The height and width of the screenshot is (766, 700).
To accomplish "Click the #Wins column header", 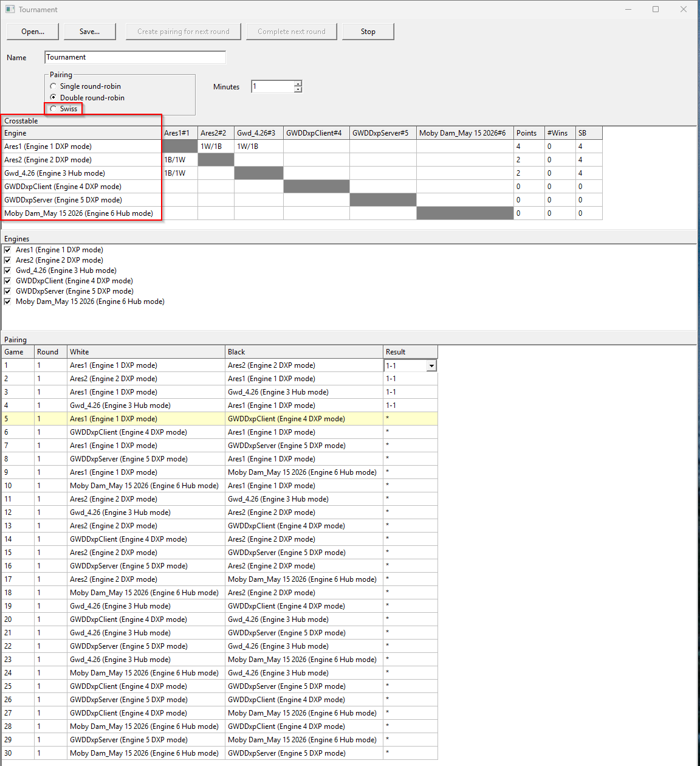I will coord(560,133).
